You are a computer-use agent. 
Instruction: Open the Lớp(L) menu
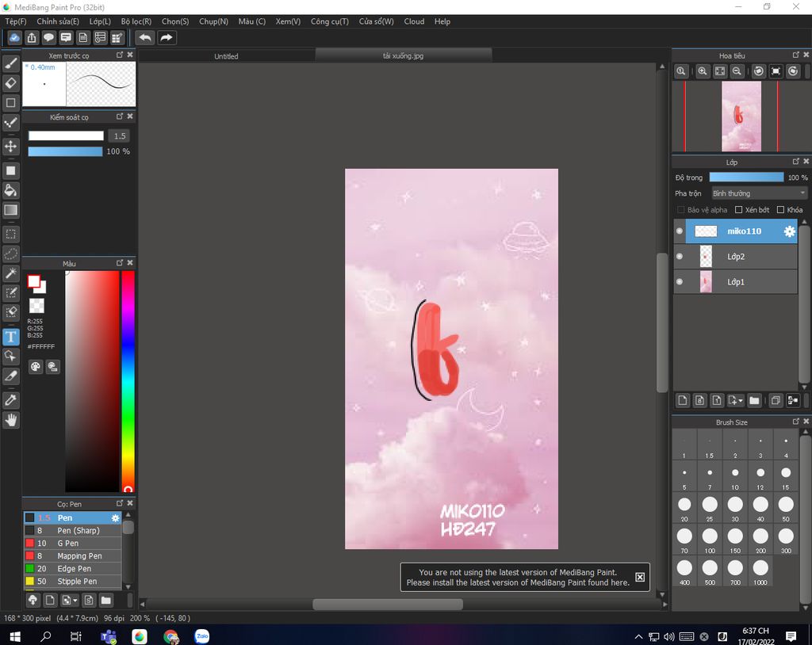coord(100,21)
